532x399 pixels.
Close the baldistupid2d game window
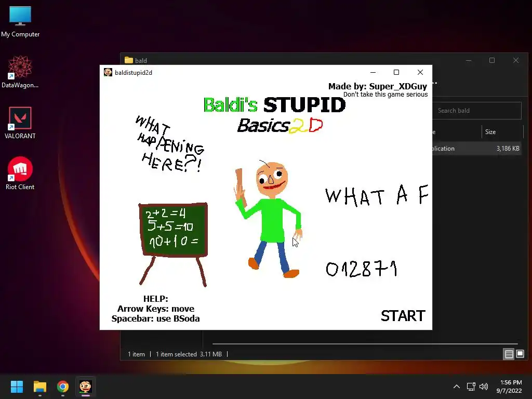(x=420, y=72)
